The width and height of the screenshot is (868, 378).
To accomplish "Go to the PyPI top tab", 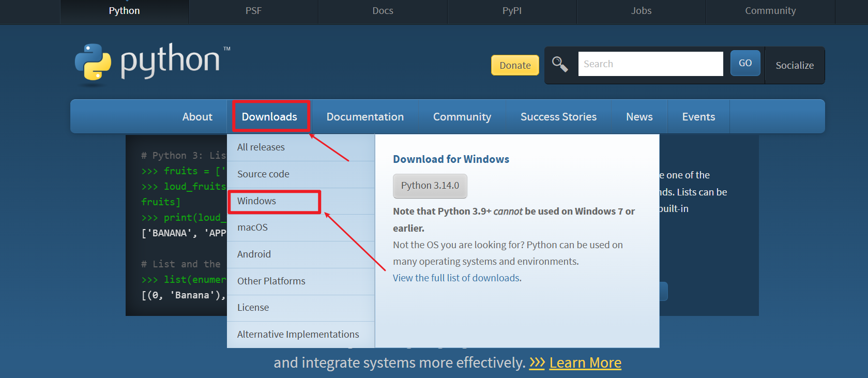I will pos(512,11).
